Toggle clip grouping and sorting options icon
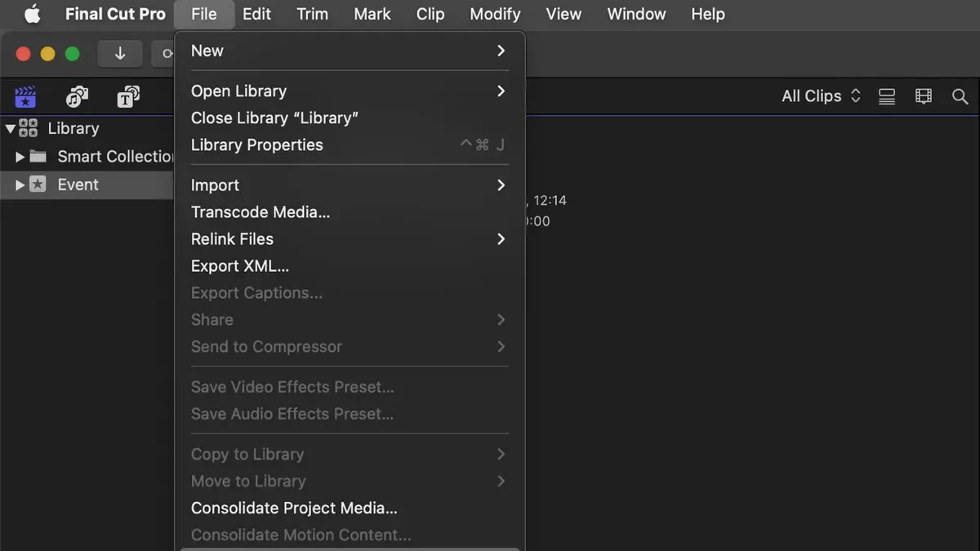 click(x=887, y=96)
